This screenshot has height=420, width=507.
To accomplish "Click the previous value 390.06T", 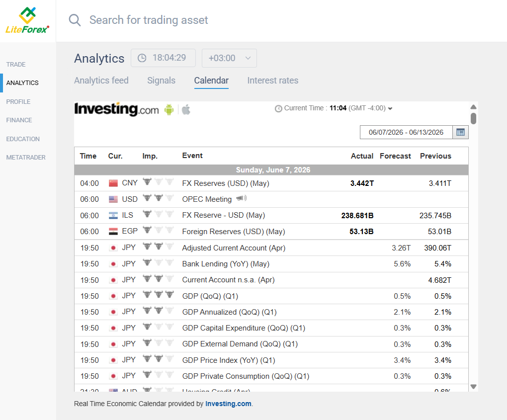I will (x=438, y=248).
